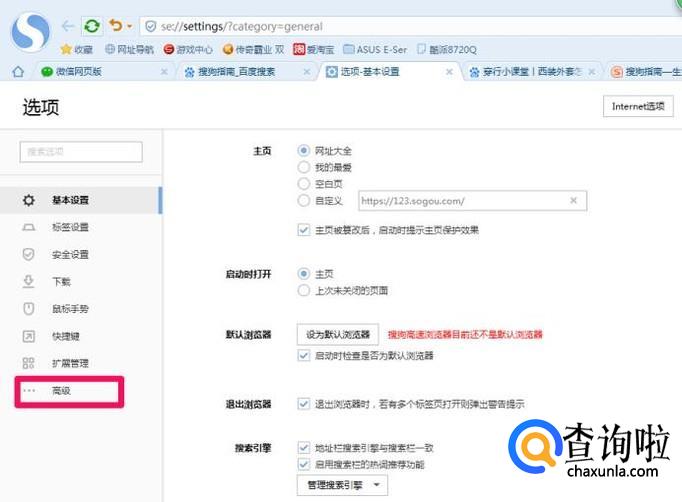Toggle homepage tamper protection checkbox
This screenshot has height=502, width=682.
tap(304, 230)
